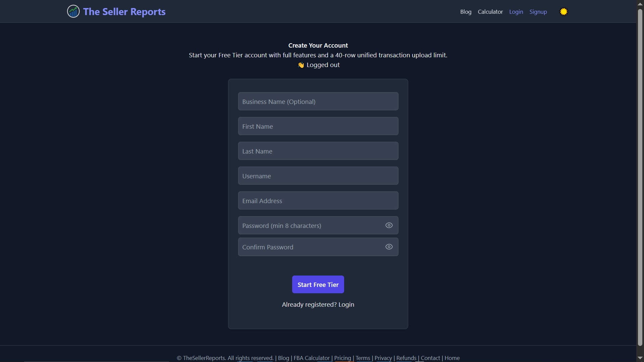644x362 pixels.
Task: View the Privacy policy footer link
Action: tap(383, 358)
